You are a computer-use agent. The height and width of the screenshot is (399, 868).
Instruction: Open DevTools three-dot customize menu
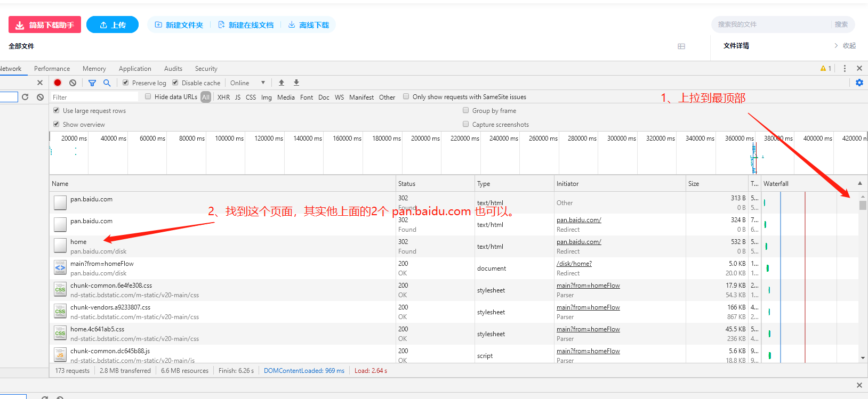[845, 68]
